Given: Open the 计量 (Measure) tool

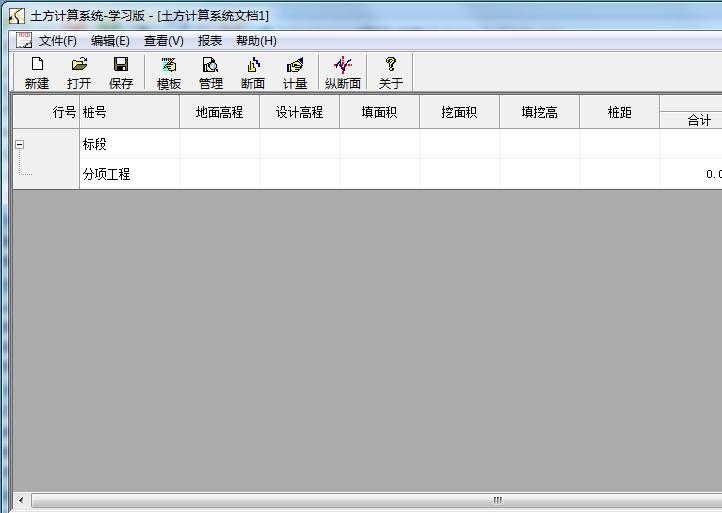Looking at the screenshot, I should coord(295,72).
